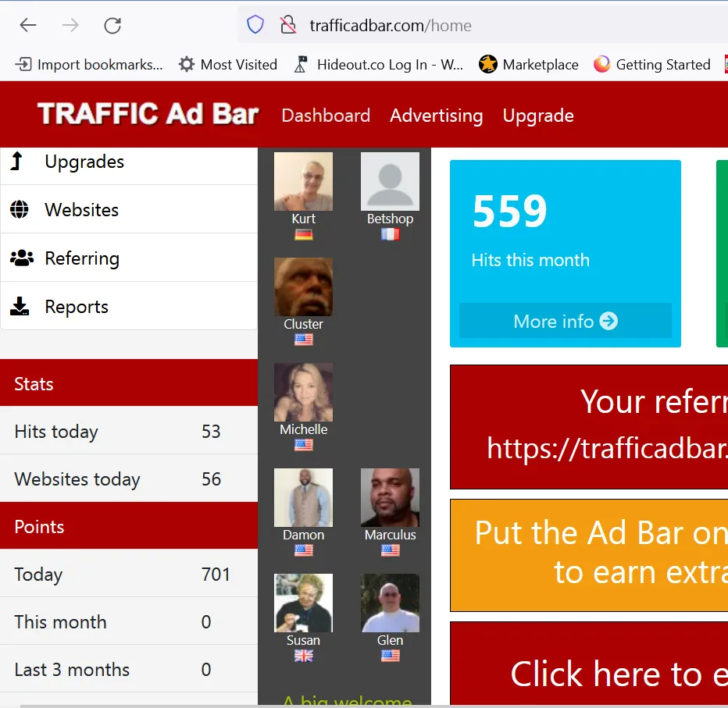Image resolution: width=728 pixels, height=708 pixels.
Task: Click the browser forward arrow
Action: 70,25
